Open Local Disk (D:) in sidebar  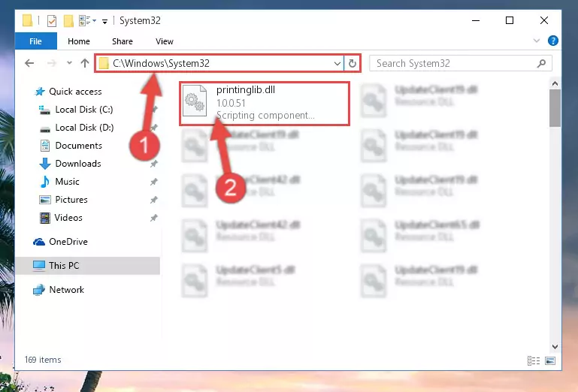click(x=77, y=128)
